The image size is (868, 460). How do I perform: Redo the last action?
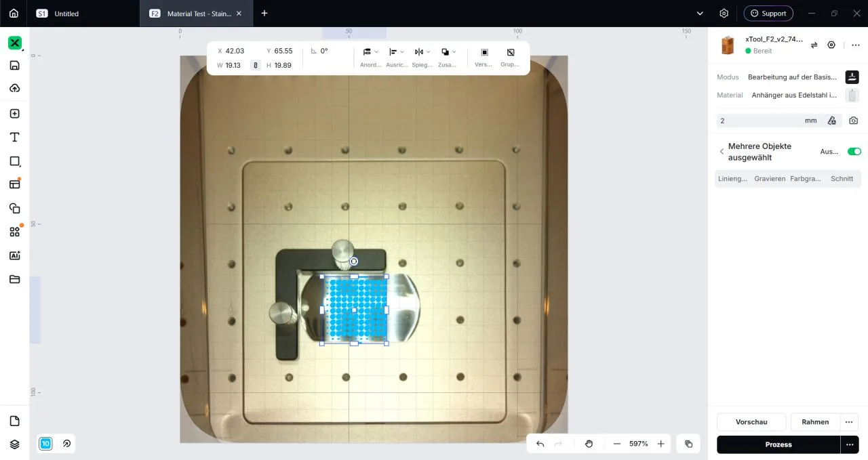coord(559,444)
